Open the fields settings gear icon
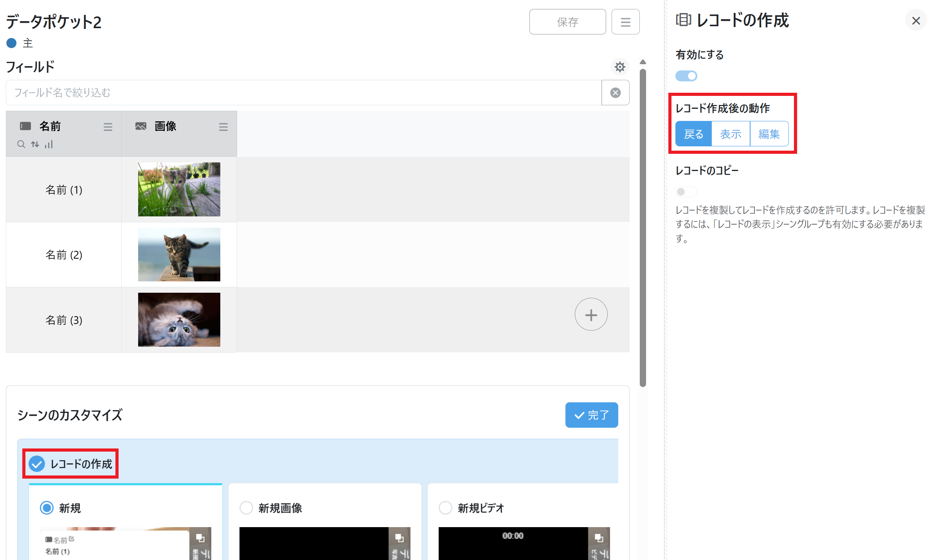 tap(619, 67)
